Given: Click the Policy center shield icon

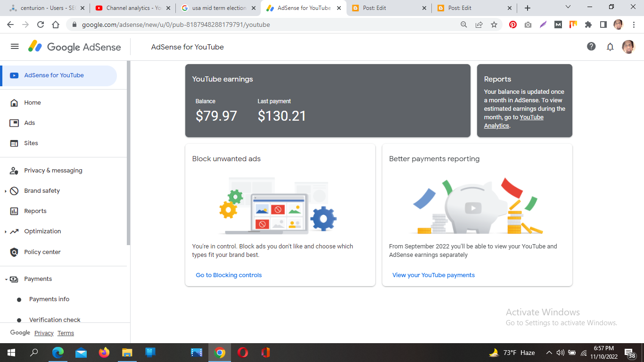Looking at the screenshot, I should [15, 252].
